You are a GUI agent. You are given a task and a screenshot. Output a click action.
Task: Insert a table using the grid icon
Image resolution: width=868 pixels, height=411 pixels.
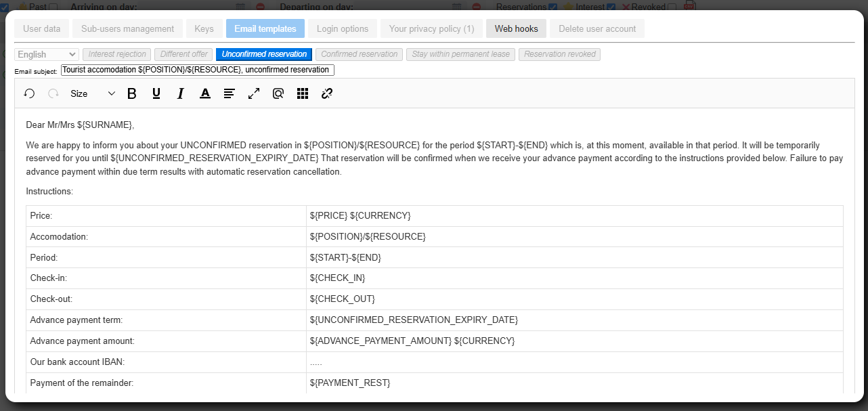click(x=303, y=93)
